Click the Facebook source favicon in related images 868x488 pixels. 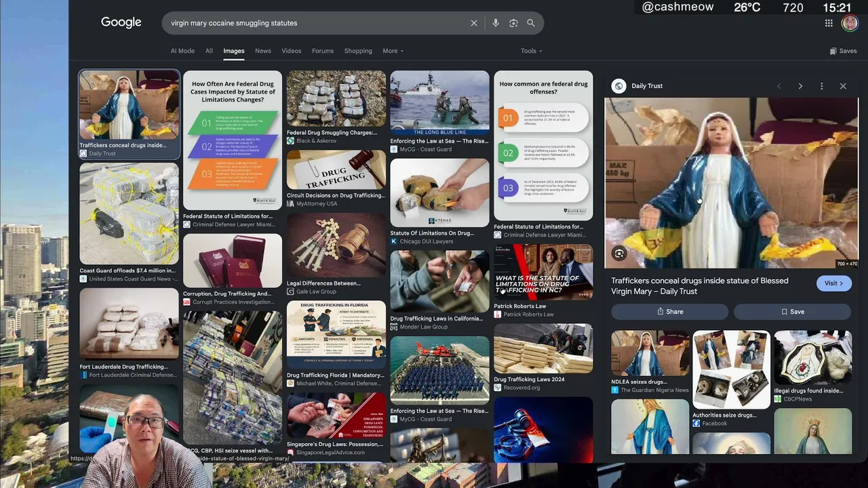[x=696, y=424]
